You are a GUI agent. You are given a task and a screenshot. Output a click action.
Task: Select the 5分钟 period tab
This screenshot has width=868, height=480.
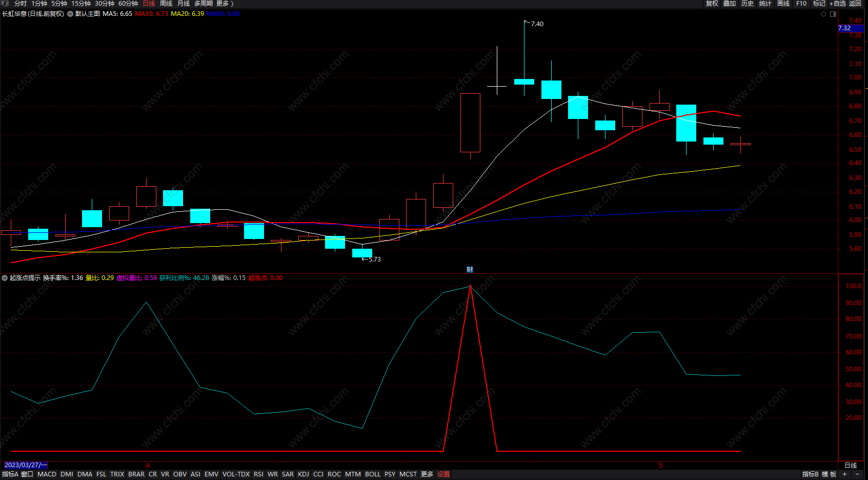(x=59, y=4)
